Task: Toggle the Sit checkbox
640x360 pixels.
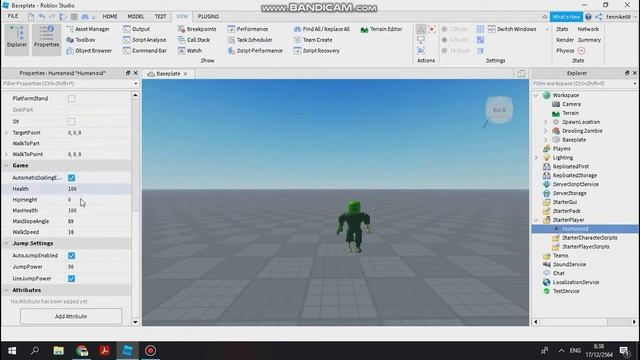Action: point(71,122)
